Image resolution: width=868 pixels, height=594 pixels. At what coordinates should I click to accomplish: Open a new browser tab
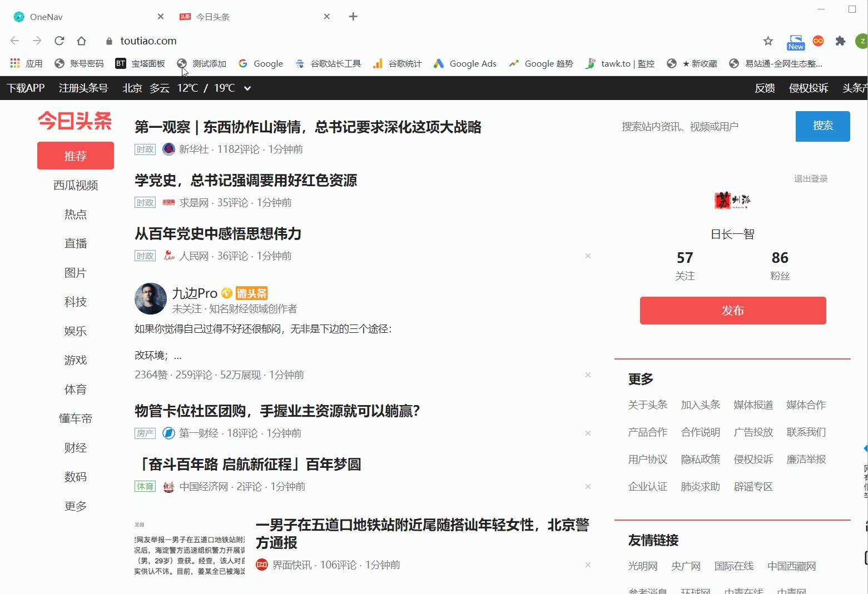point(353,17)
